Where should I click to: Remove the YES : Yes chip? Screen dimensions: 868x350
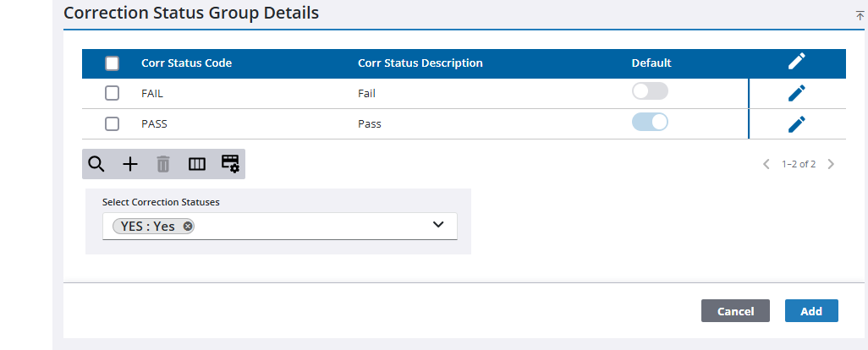coord(188,226)
